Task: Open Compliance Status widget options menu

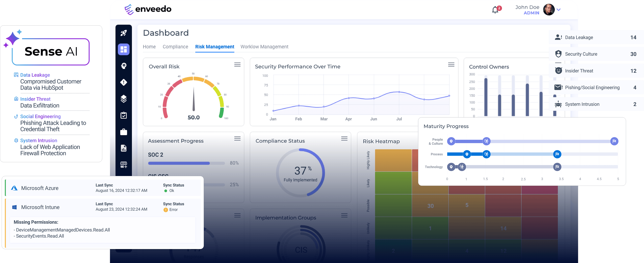Action: 344,139
